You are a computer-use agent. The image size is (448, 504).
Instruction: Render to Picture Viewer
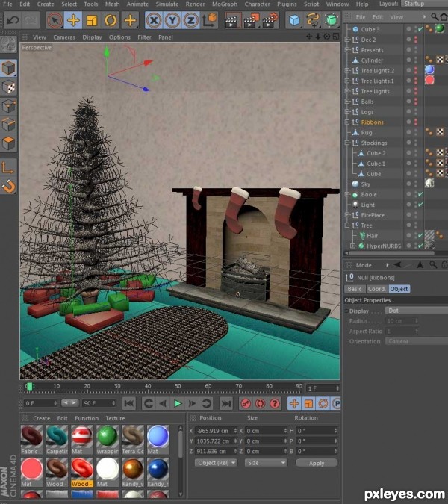point(251,21)
